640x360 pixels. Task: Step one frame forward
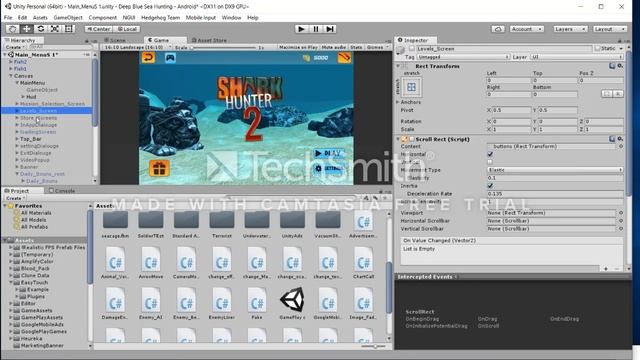tap(330, 29)
